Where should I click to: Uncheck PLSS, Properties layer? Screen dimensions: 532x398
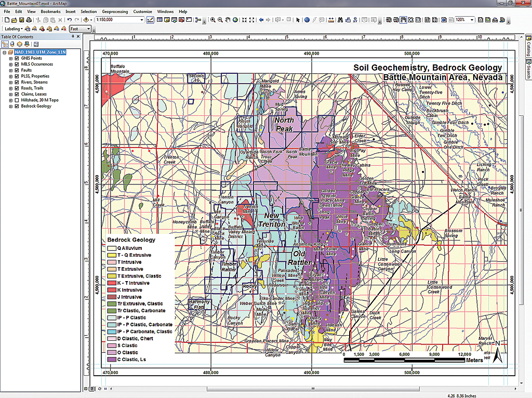(17, 76)
